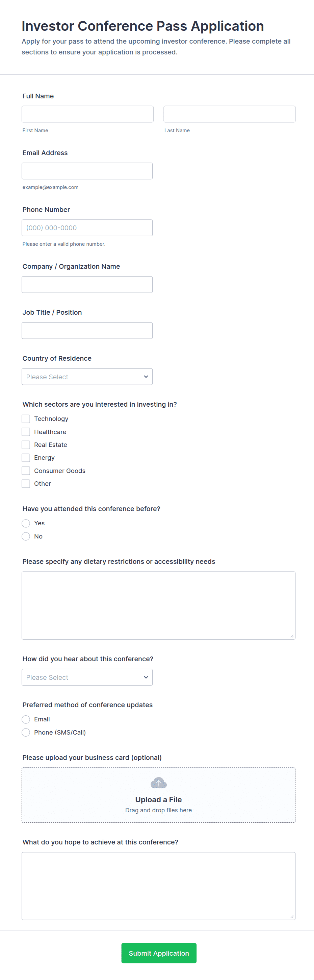Viewport: 314px width, 980px height.
Task: Click the Upload a File area
Action: (159, 800)
